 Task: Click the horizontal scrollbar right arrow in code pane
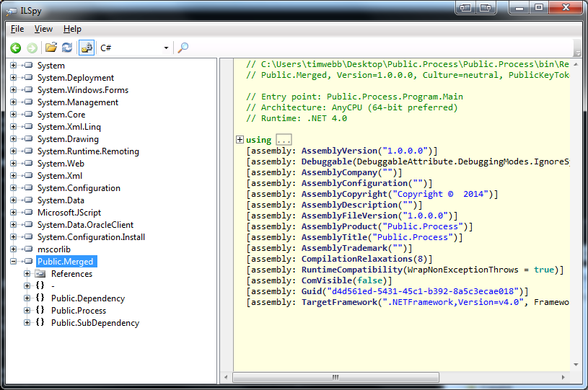tap(565, 377)
